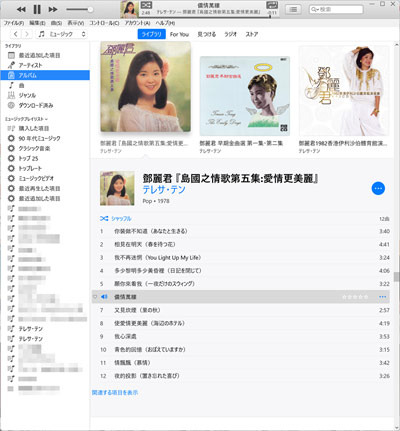This screenshot has height=431, width=400.
Task: Skip forward to the next track
Action: click(53, 9)
